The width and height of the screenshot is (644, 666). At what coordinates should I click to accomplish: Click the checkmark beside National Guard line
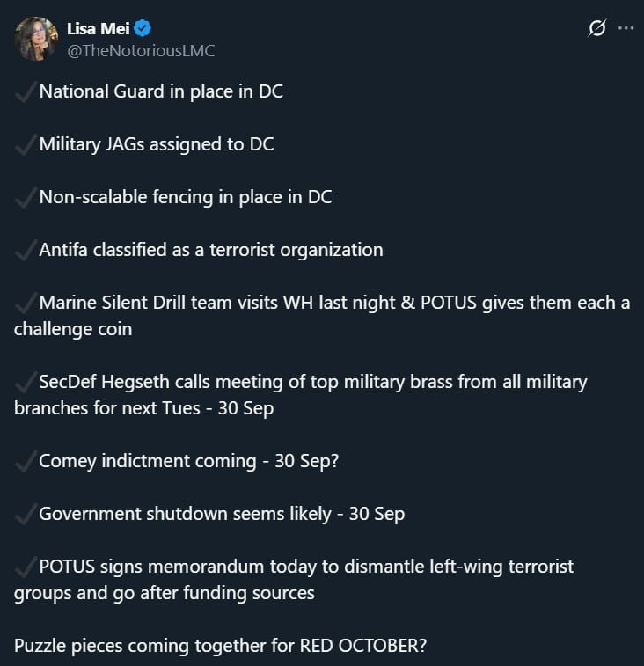click(26, 91)
